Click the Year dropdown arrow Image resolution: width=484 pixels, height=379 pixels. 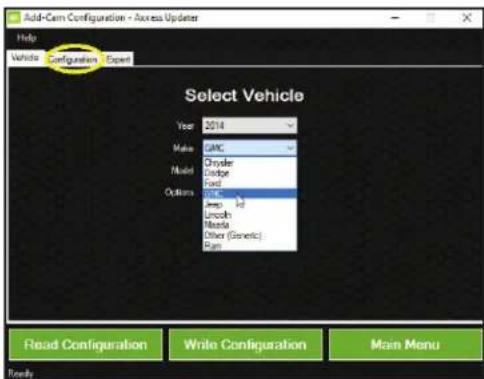click(290, 126)
